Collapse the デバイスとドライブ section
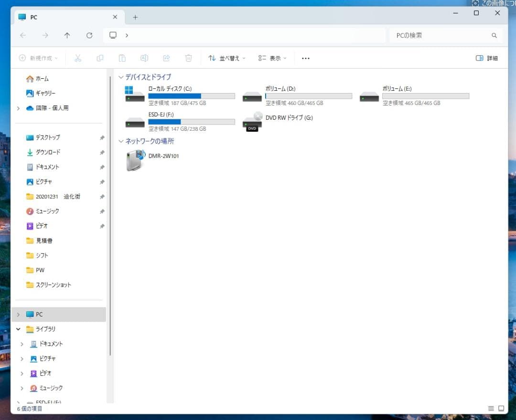Screen dimensions: 516x420 point(121,77)
